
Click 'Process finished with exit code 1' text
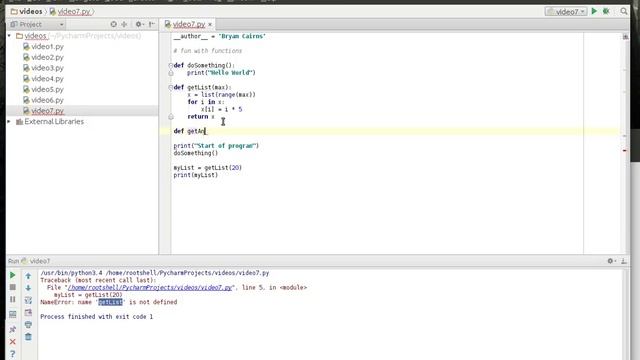96,317
